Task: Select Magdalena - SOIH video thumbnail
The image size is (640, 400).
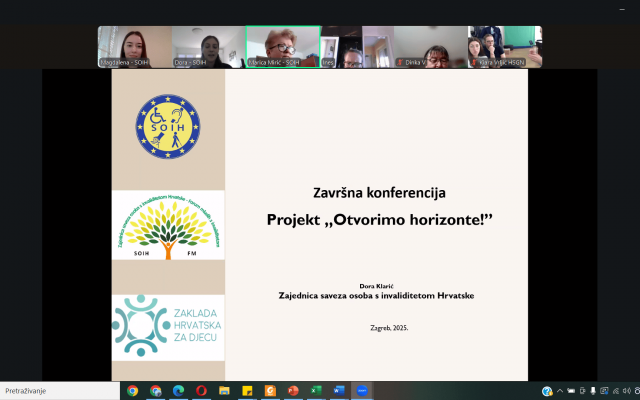Action: tap(135, 47)
